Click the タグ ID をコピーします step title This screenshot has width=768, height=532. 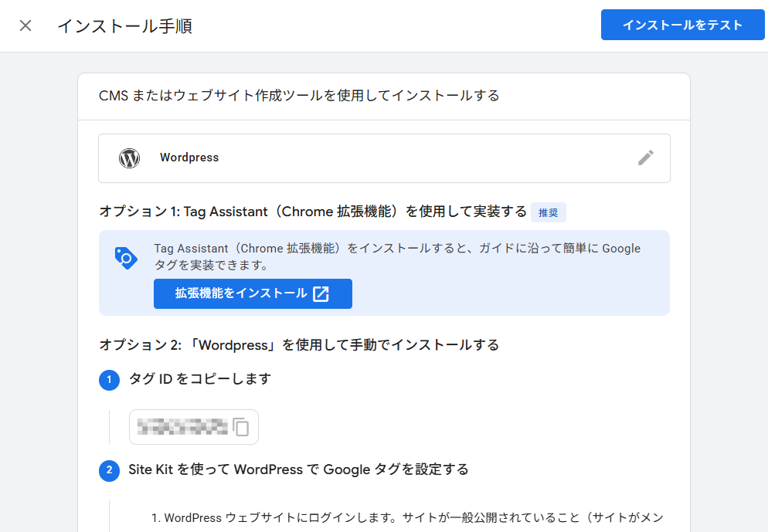[x=199, y=379]
